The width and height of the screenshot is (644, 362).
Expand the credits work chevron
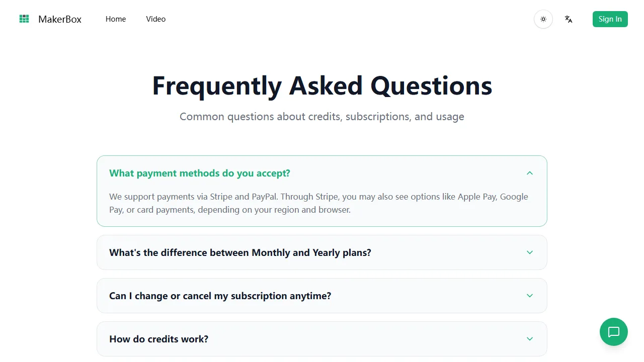tap(530, 339)
